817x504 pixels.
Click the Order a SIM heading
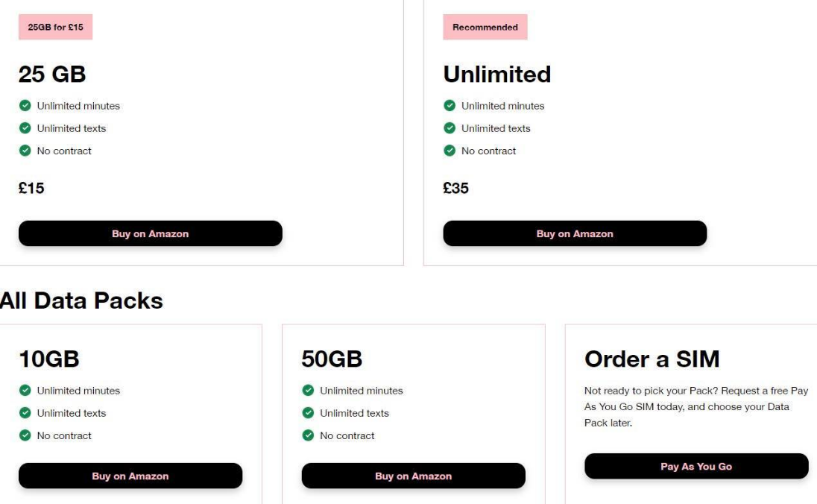coord(652,359)
